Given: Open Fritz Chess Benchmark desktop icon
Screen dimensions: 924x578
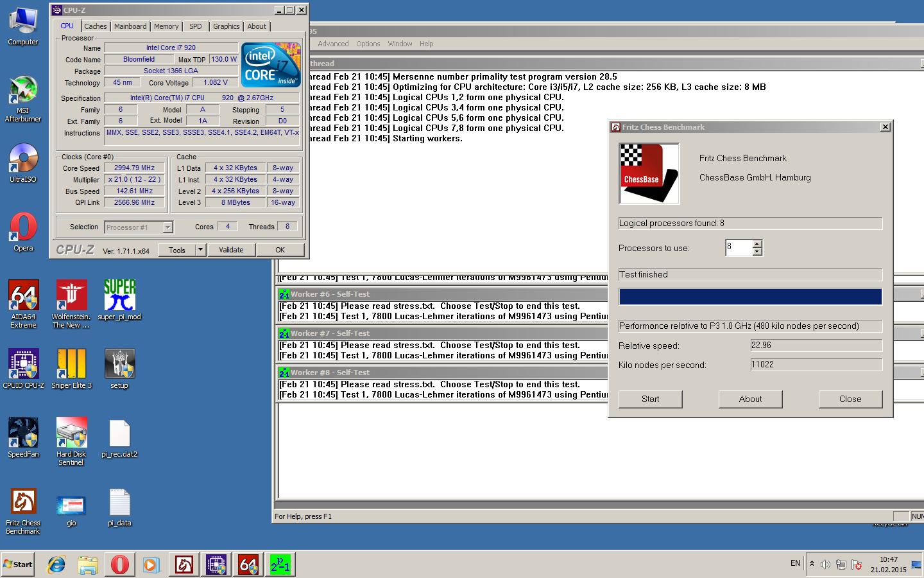Looking at the screenshot, I should [x=23, y=504].
